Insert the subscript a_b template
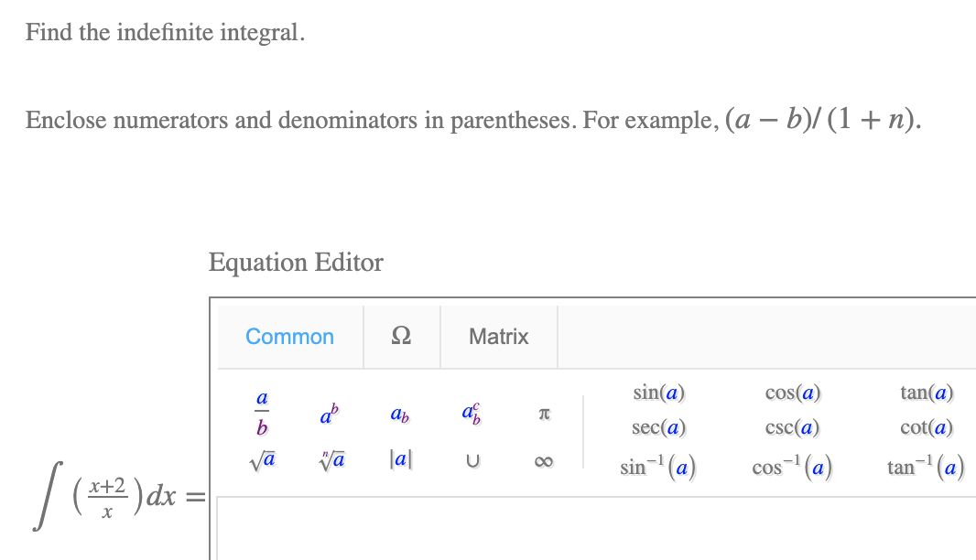 click(x=401, y=414)
